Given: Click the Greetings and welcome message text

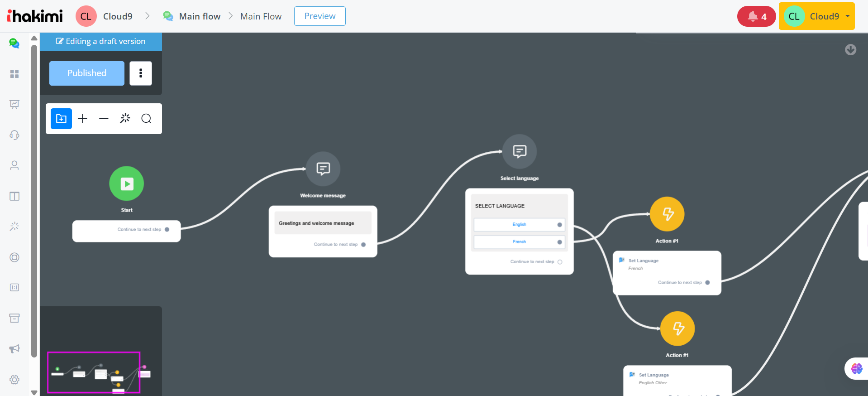Looking at the screenshot, I should point(316,223).
